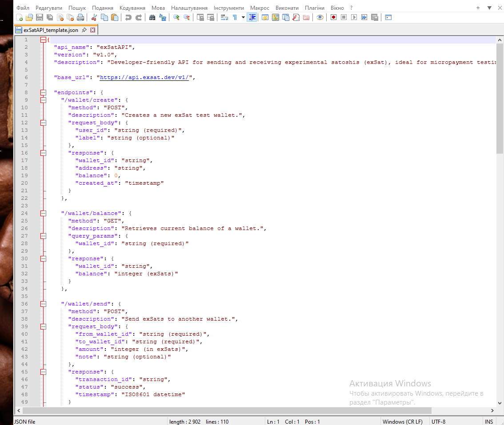Toggle INS insert mode in status bar
This screenshot has height=425, width=504.
[489, 422]
